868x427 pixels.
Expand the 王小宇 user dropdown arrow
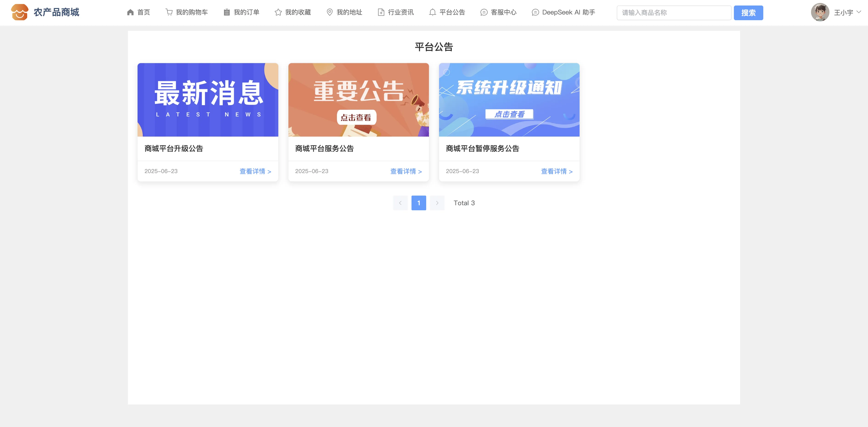pyautogui.click(x=859, y=12)
